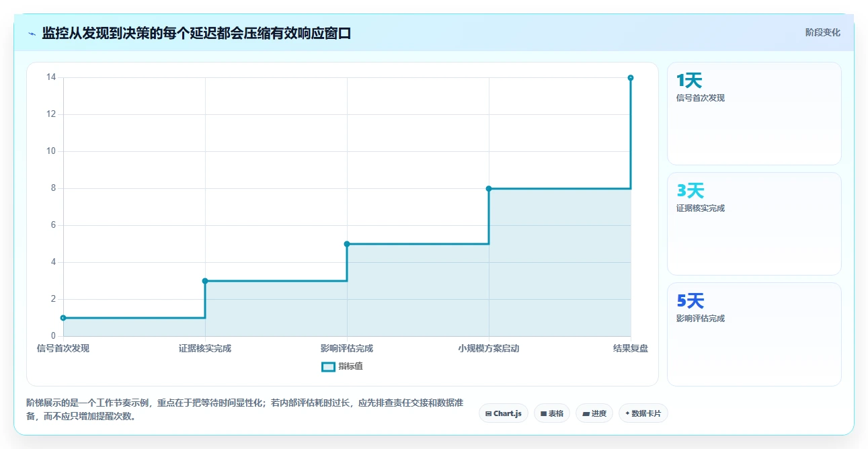Select the Chart.js tag
Viewport: 868px width, 449px height.
coord(504,413)
